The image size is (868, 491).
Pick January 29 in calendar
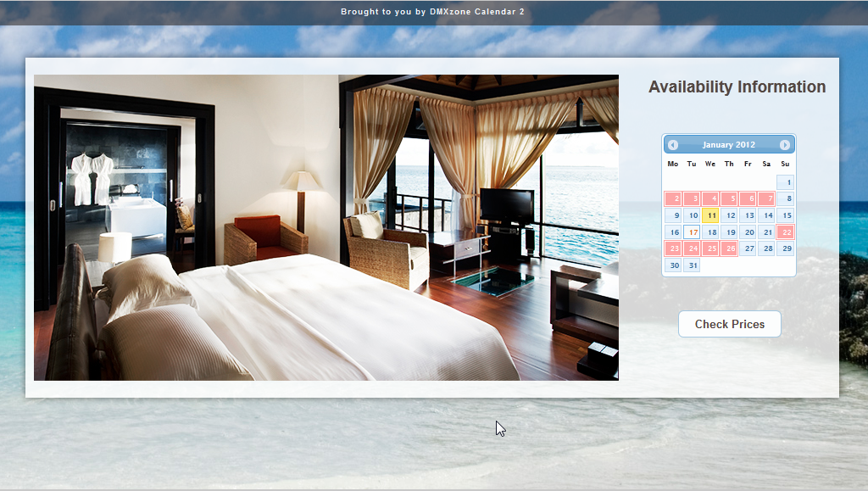coord(785,248)
